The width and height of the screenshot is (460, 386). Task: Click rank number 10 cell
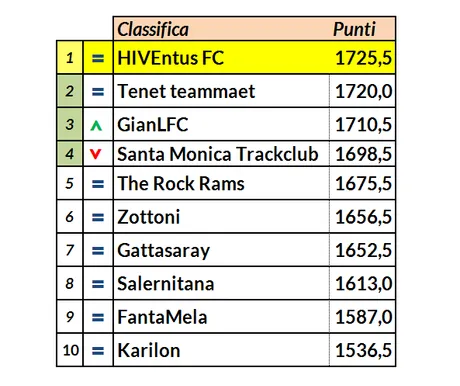70,350
